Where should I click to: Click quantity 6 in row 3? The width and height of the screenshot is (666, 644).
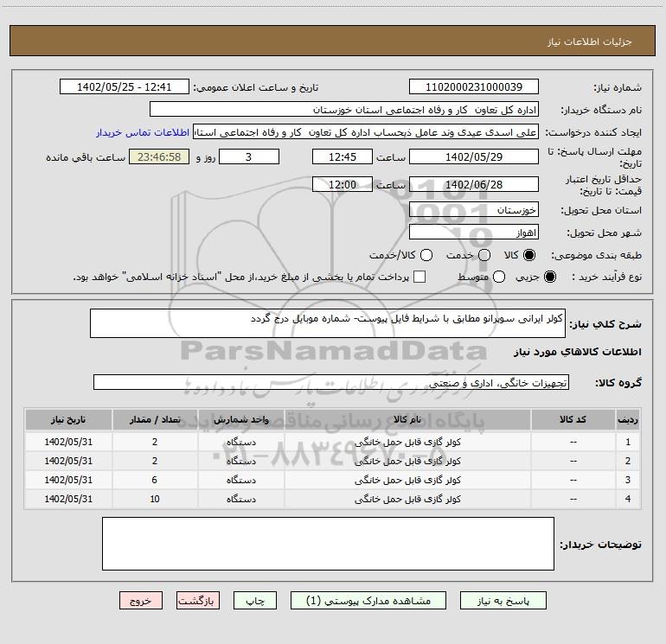(x=155, y=480)
